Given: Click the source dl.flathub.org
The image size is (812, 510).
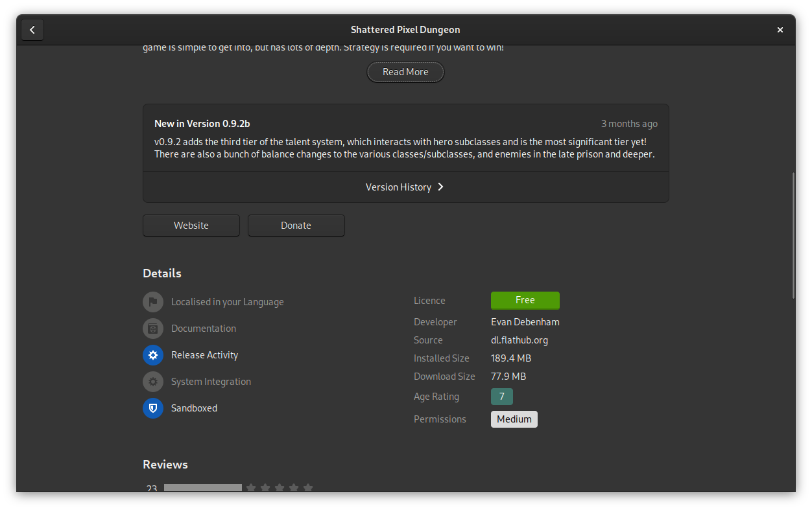Looking at the screenshot, I should tap(519, 340).
